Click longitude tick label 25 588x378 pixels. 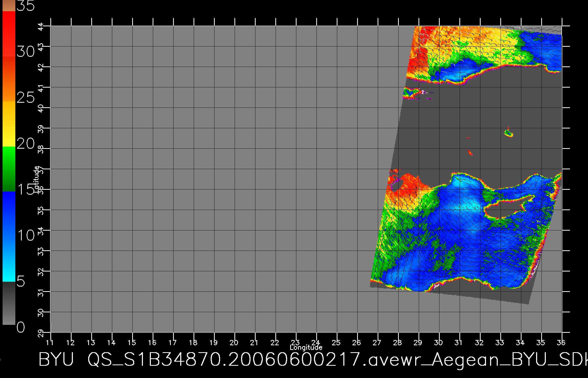pyautogui.click(x=336, y=342)
